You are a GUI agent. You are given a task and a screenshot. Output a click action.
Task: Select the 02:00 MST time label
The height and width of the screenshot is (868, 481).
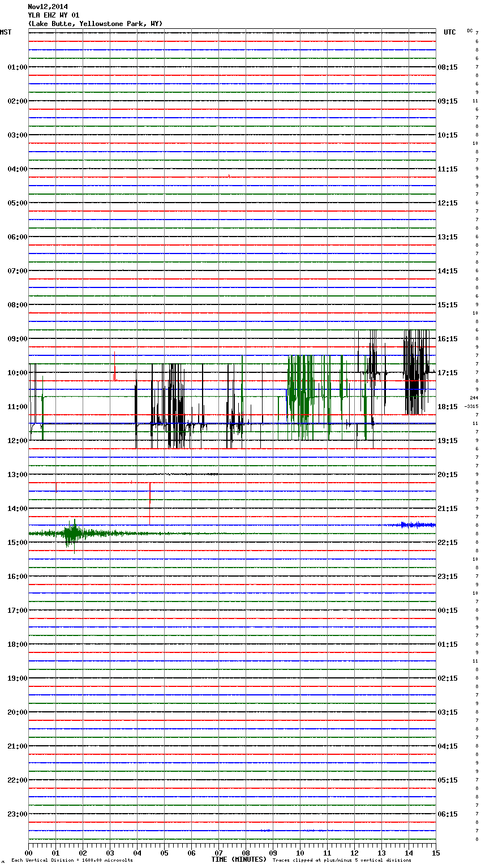pyautogui.click(x=18, y=101)
